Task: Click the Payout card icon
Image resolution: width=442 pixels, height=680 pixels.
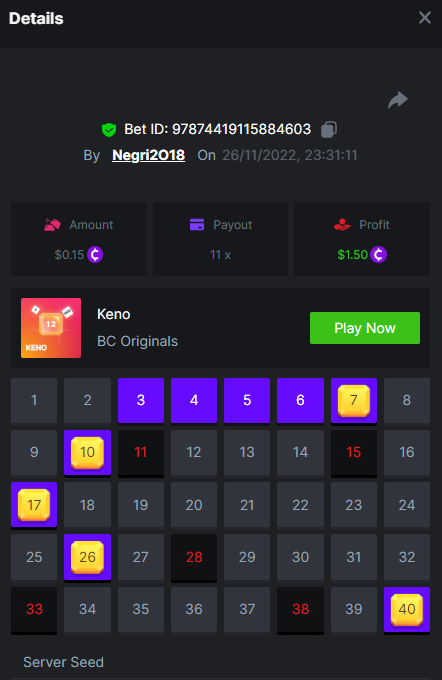Action: pyautogui.click(x=197, y=225)
